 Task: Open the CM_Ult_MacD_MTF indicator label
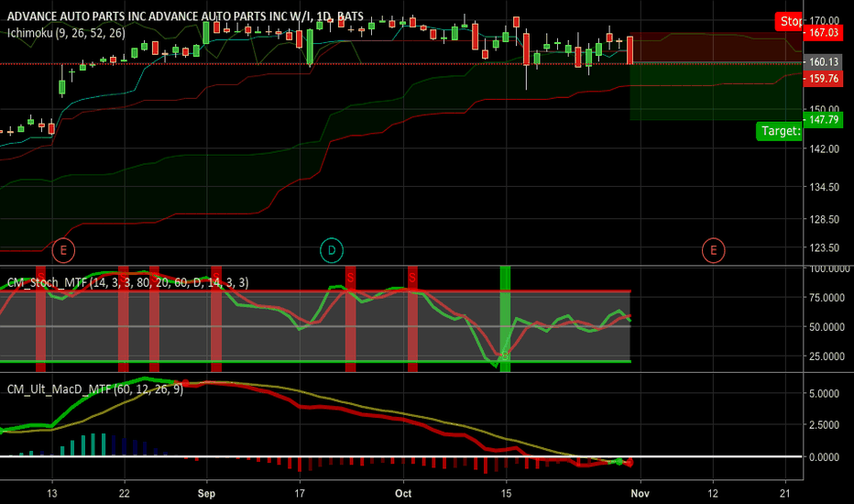point(94,389)
